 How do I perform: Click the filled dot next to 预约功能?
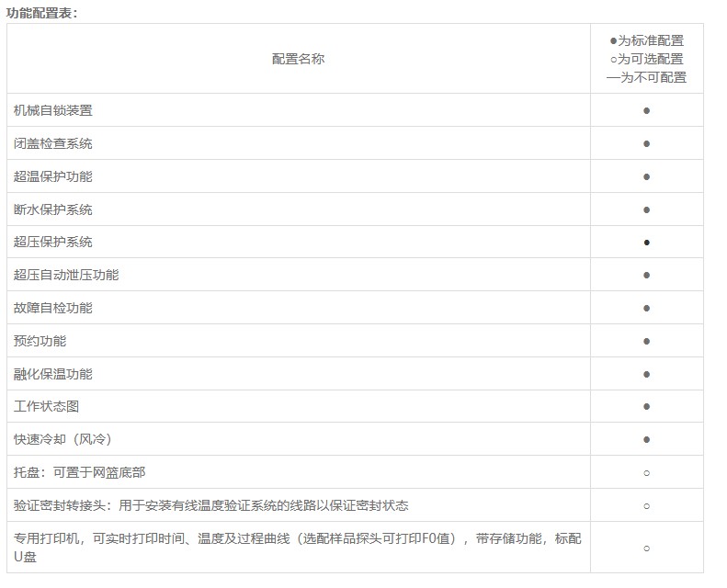[646, 341]
